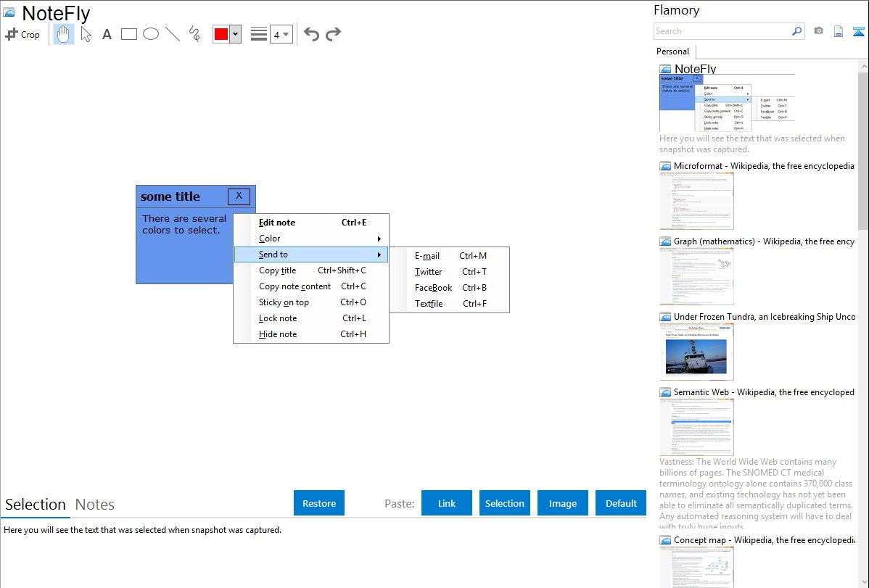Click the 'Graph (mathematics) - Wikipedia' title text
The height and width of the screenshot is (588, 869).
[x=764, y=241]
